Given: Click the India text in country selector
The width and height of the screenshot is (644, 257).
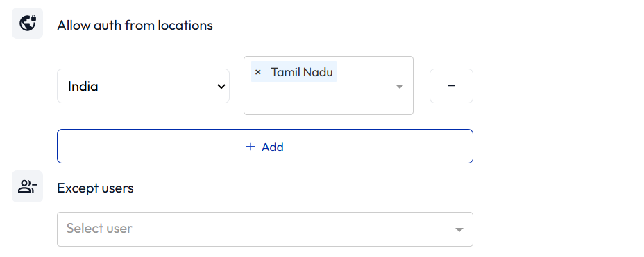Looking at the screenshot, I should coord(83,87).
